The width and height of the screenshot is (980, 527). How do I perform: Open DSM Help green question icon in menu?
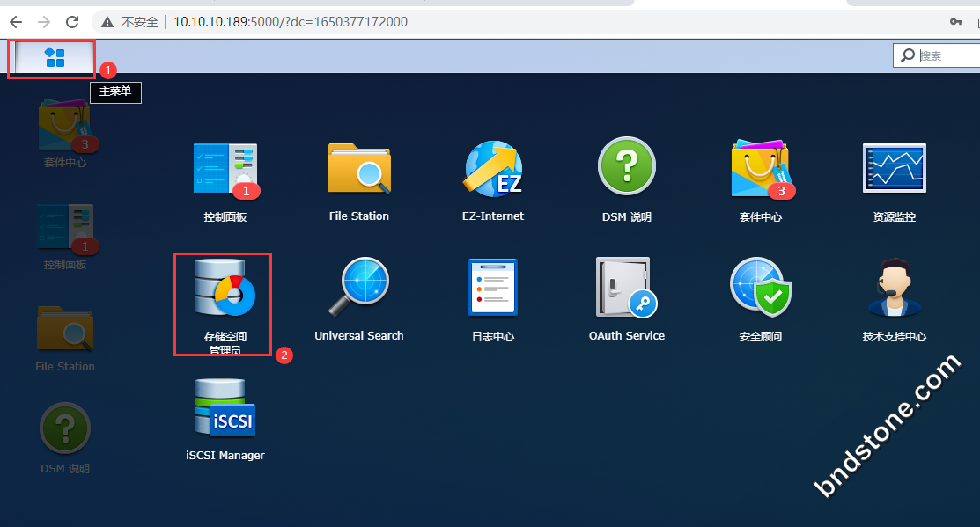click(627, 166)
